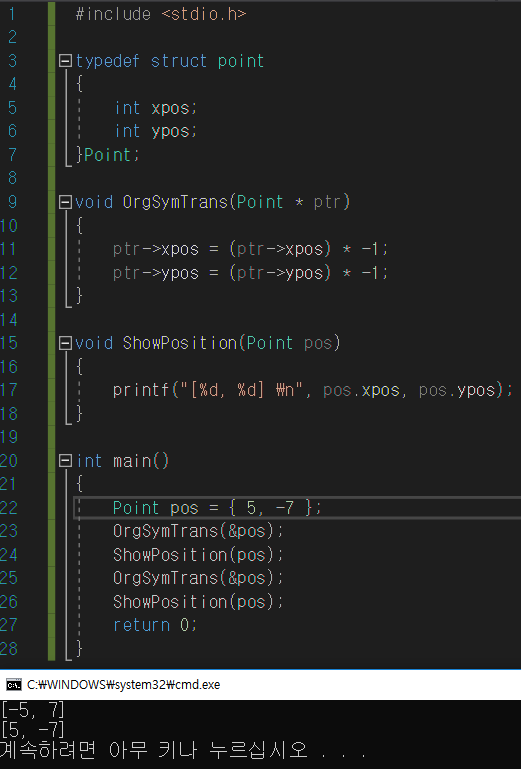
Task: Click the 'void ShowPosition(Point pos)' signature
Action: click(x=208, y=343)
